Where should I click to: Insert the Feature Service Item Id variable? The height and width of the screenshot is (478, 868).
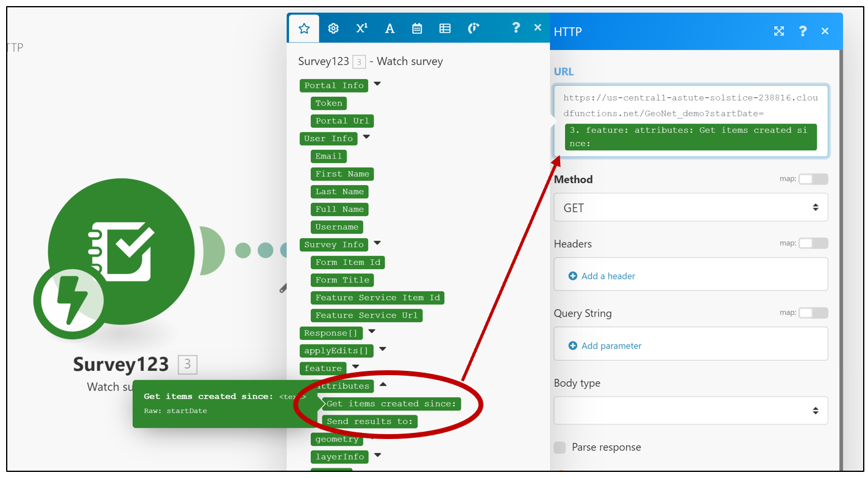(377, 297)
